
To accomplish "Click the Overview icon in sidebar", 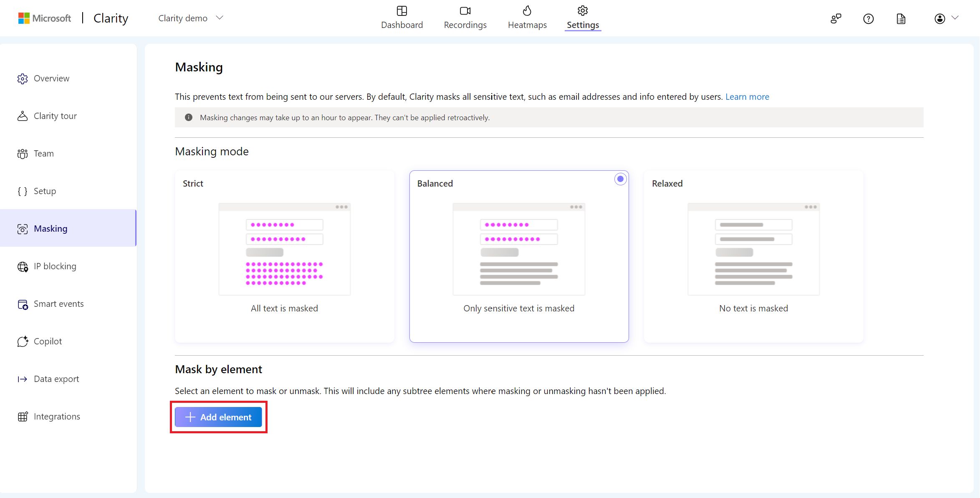I will [x=23, y=78].
